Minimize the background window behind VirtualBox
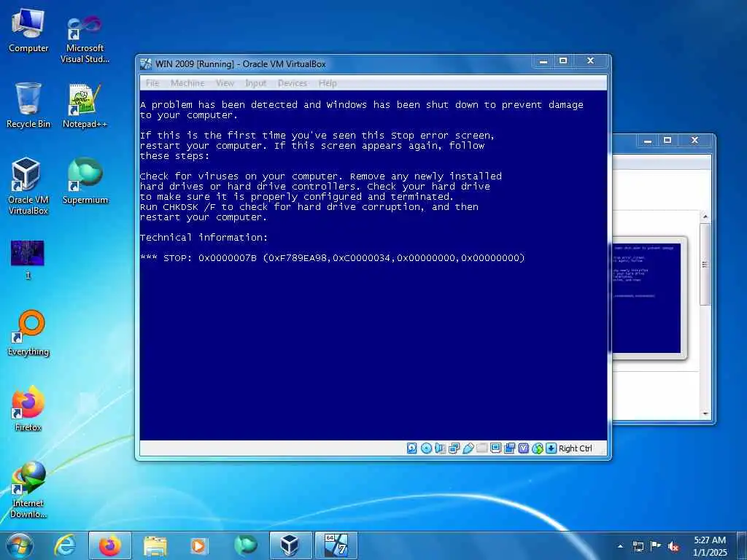Screen dimensions: 747x560 tap(648, 141)
